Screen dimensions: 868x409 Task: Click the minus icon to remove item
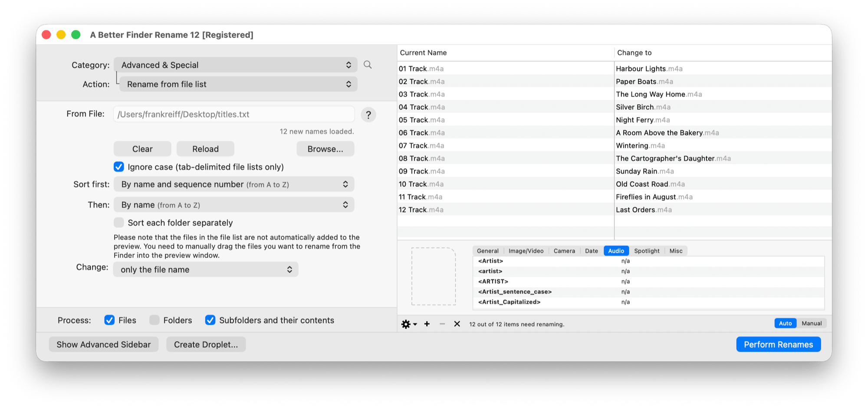pos(442,324)
